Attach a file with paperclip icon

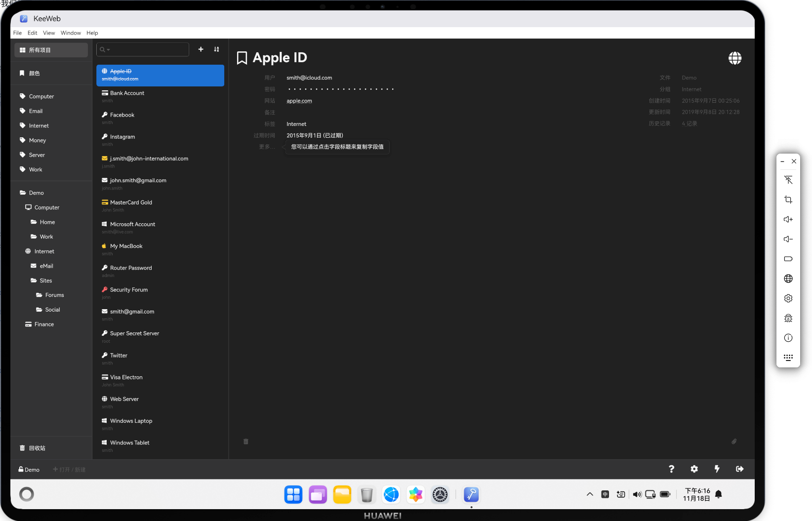734,441
